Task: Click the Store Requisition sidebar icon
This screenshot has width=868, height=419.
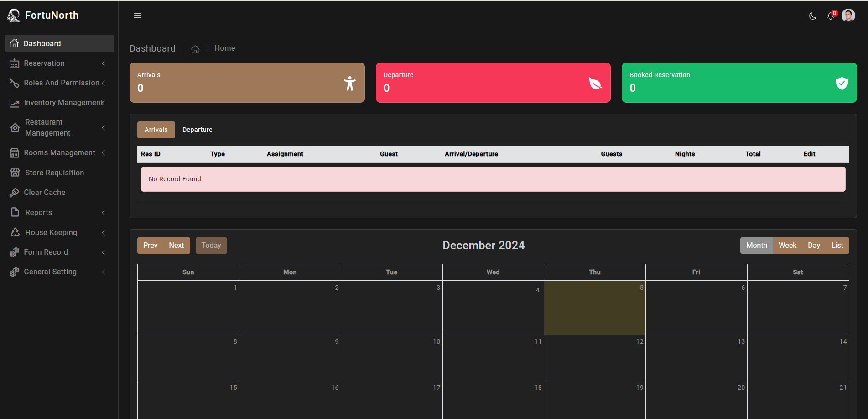Action: [x=15, y=173]
